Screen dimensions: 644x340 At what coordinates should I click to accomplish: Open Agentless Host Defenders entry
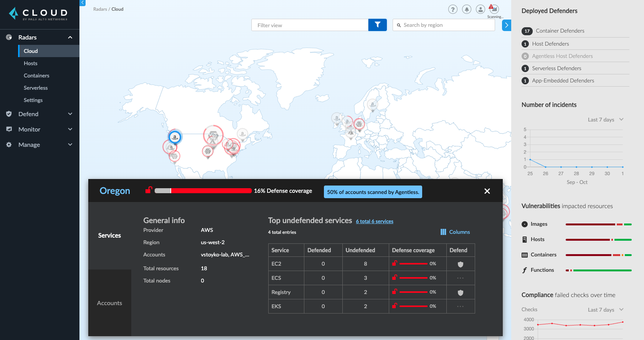575,56
